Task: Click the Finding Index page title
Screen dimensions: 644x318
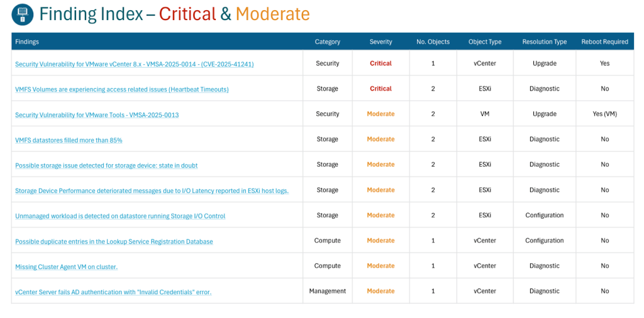Action: (174, 14)
